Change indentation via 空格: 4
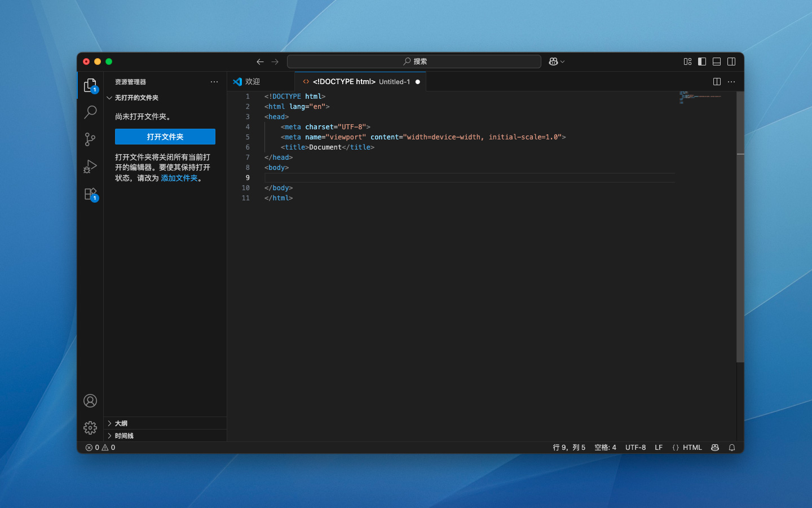The width and height of the screenshot is (812, 508). 605,448
